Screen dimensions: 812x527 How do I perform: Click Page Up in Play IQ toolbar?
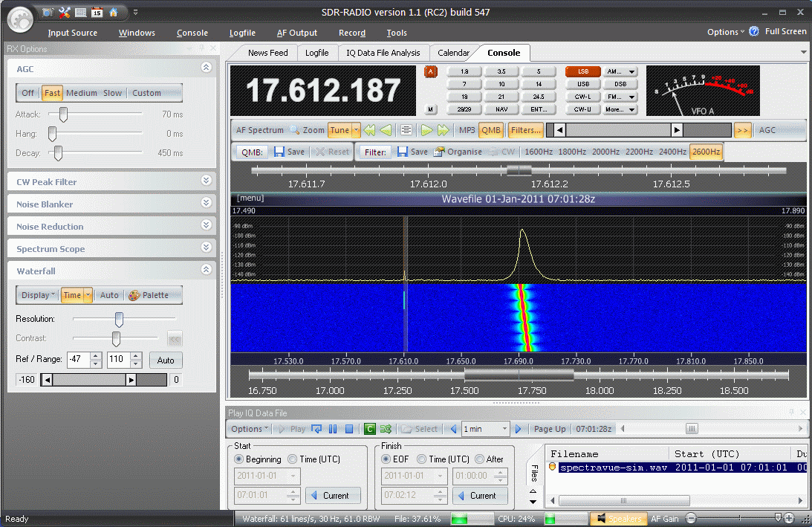550,429
